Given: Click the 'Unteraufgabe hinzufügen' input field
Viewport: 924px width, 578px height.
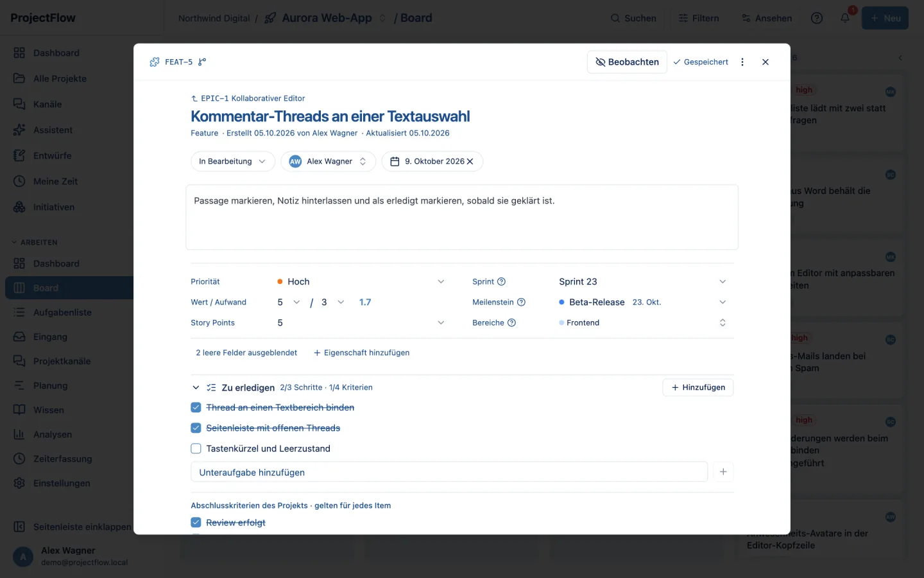Looking at the screenshot, I should 449,472.
